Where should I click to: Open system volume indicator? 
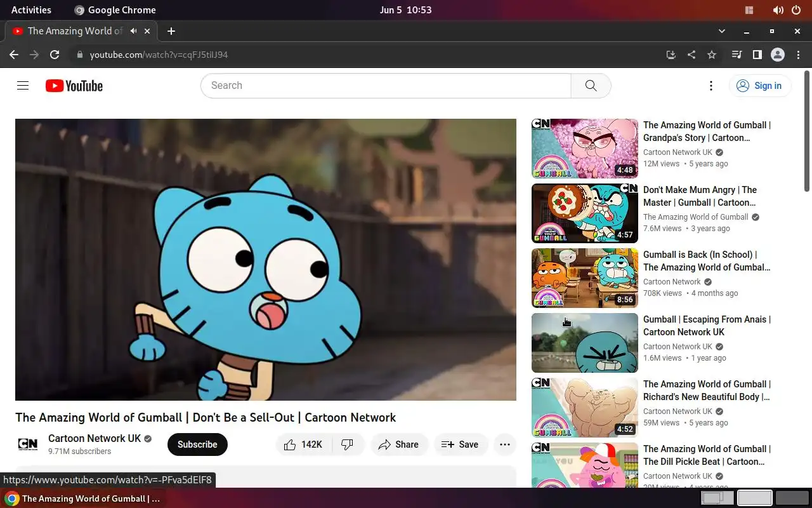tap(778, 10)
